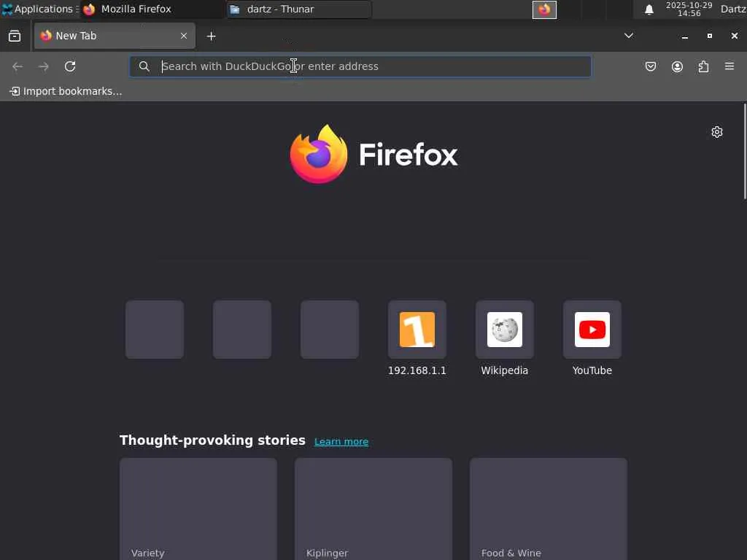Focus the DuckDuckGo address bar
Screen dimensions: 747x560
click(x=360, y=66)
